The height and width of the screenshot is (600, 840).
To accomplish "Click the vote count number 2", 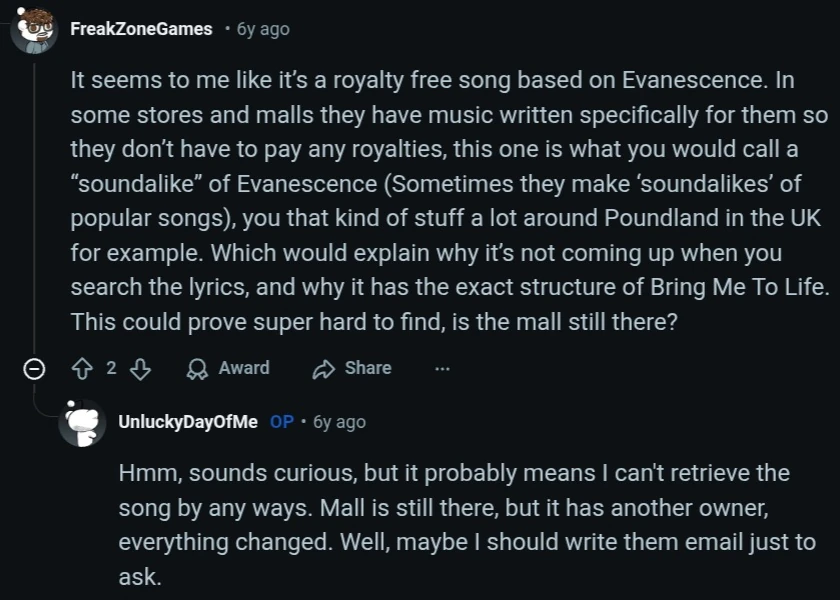I will point(111,369).
